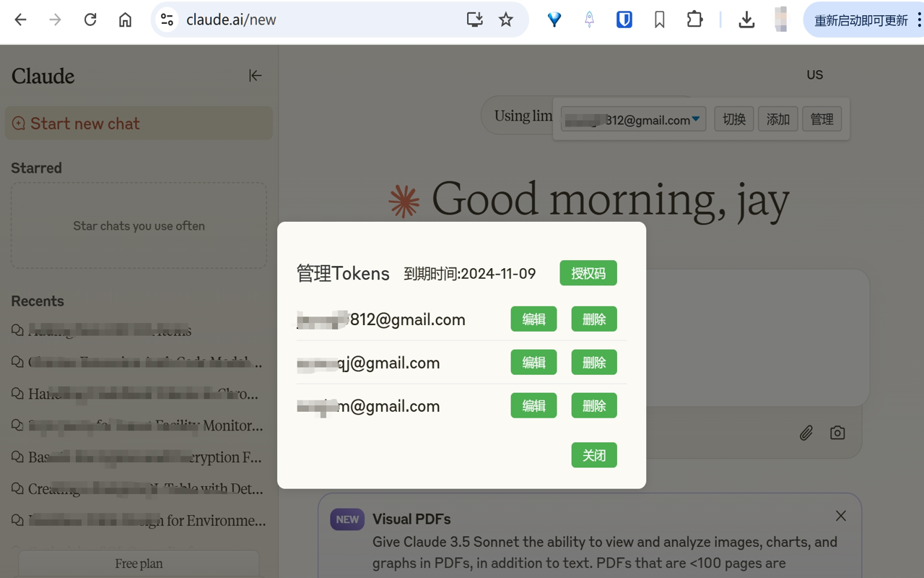This screenshot has width=924, height=578.
Task: Click the NEW badge on Visual PDFs
Action: pyautogui.click(x=347, y=519)
